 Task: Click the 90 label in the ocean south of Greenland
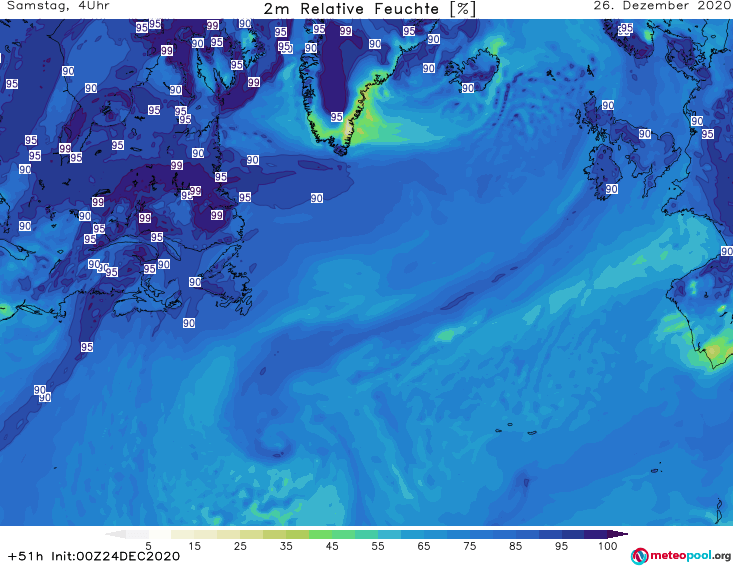click(x=316, y=198)
